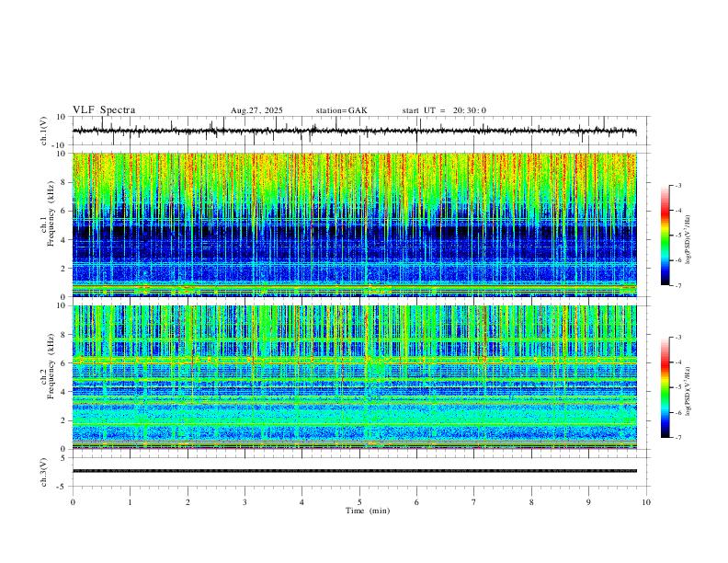The width and height of the screenshot is (728, 563).
Task: Click inside the ch.1 spectrogram panel
Action: tap(355, 224)
